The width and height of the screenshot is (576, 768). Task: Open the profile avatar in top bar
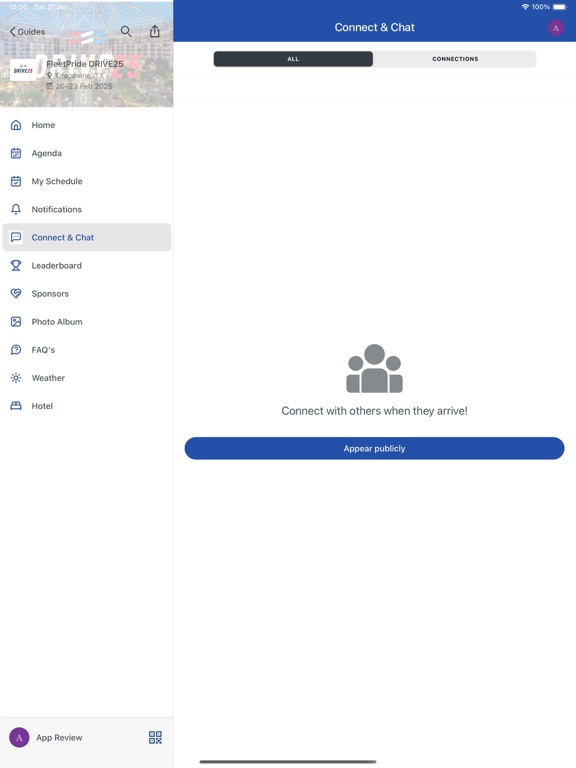[x=555, y=28]
